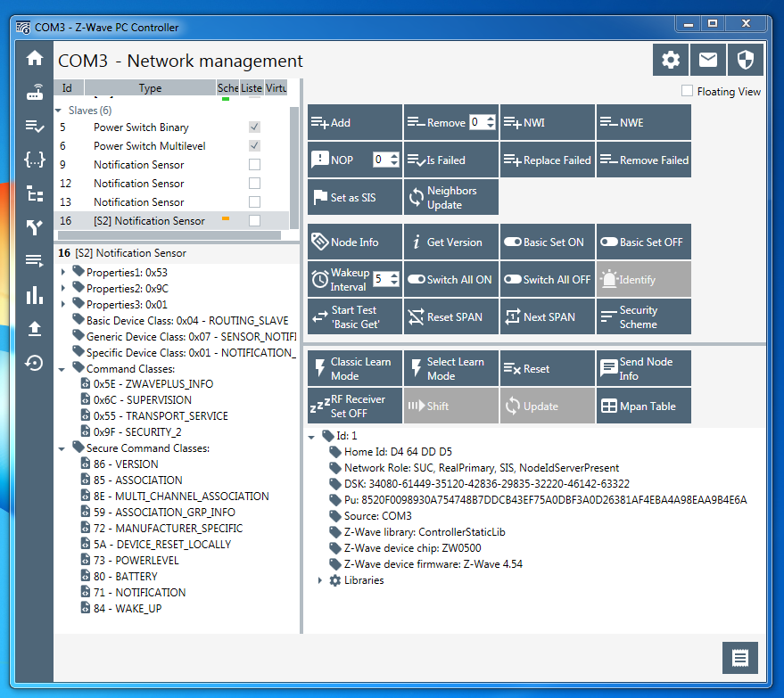Click the curly braces icon in sidebar
784x698 pixels.
pos(35,160)
